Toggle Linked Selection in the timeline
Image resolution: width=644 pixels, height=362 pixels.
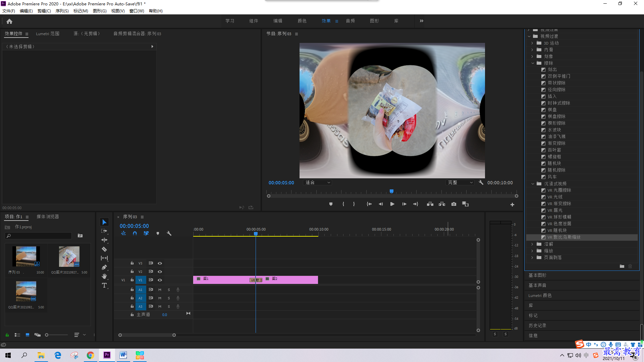pos(146,233)
